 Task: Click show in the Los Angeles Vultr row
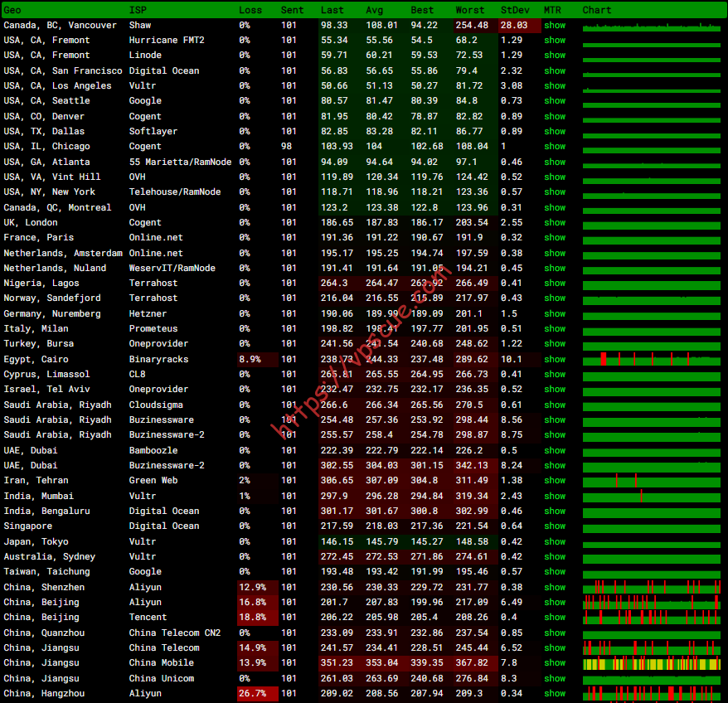point(555,85)
